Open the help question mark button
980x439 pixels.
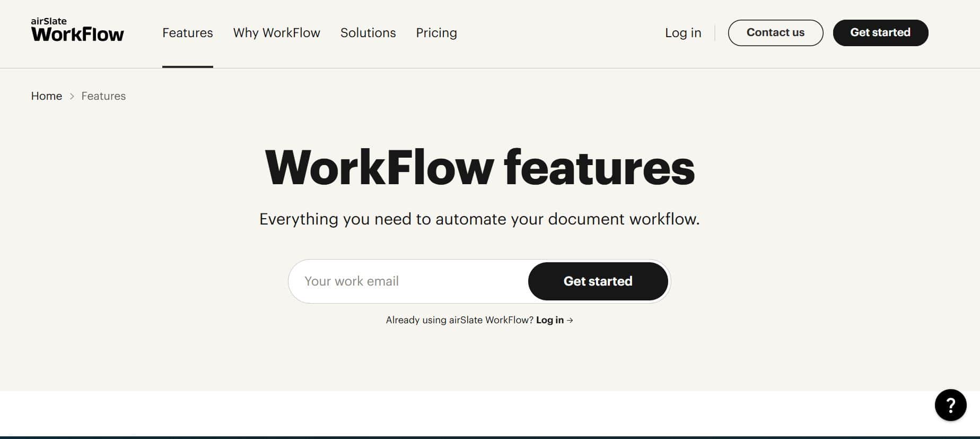tap(950, 405)
